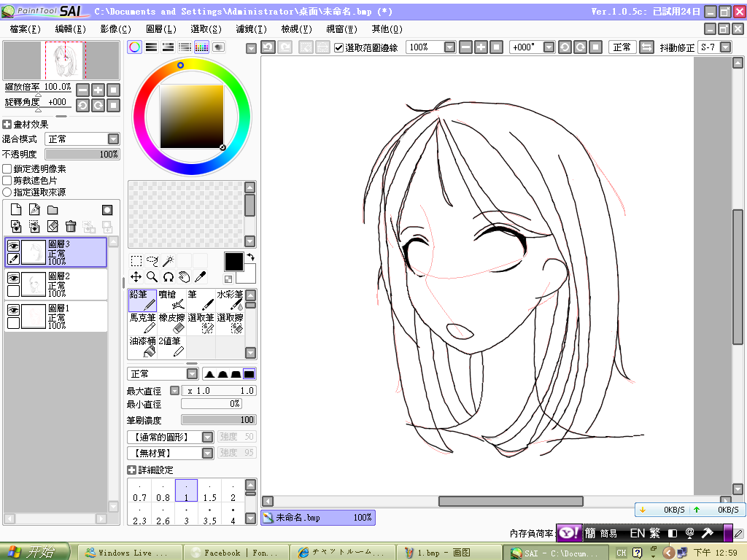Screen dimensions: 747x560
Task: Select 指定選取來源 radio option
Action: coord(7,192)
